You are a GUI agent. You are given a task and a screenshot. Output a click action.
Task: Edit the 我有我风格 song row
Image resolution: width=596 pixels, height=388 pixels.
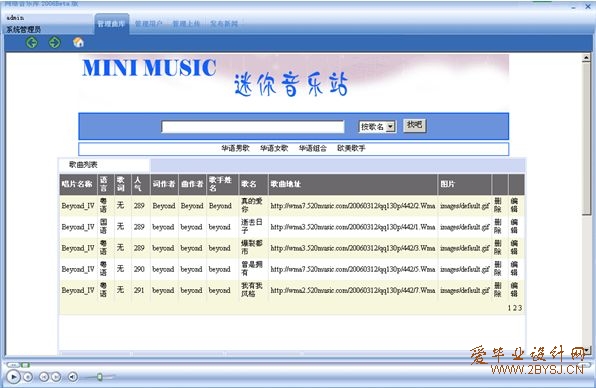[x=514, y=290]
